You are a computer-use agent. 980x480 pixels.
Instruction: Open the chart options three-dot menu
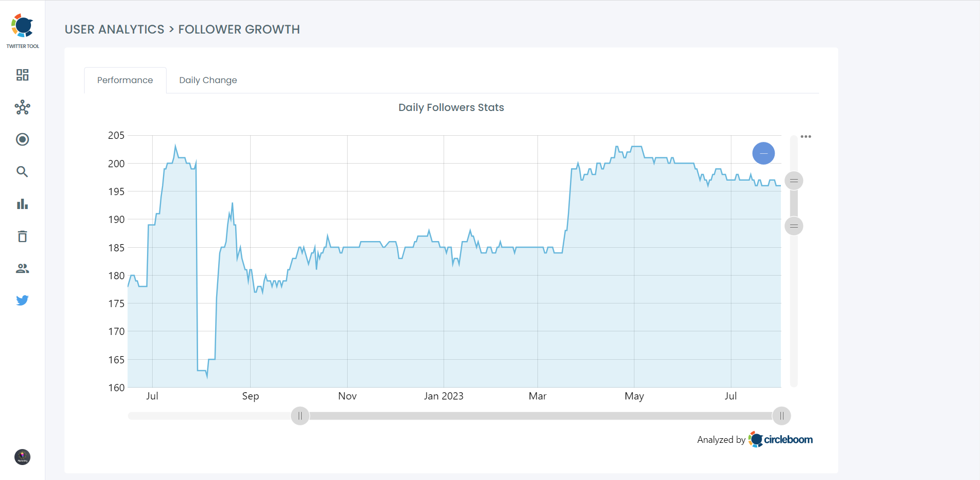pyautogui.click(x=807, y=136)
